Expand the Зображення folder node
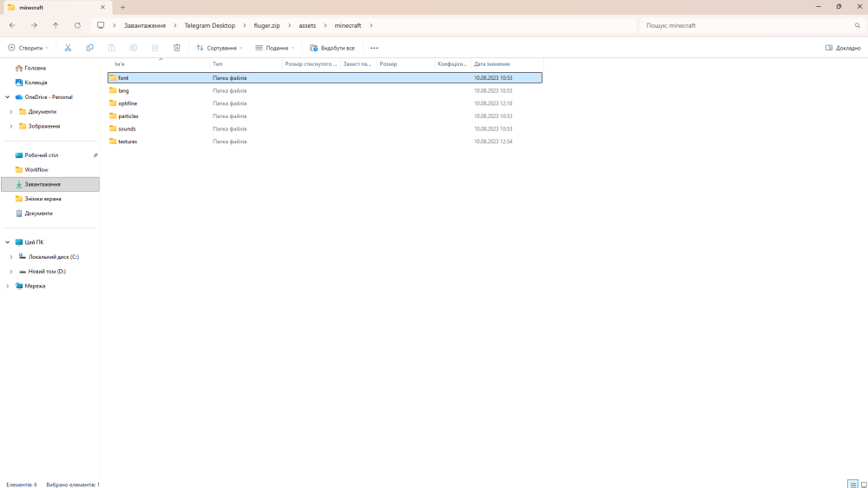Screen dimensions: 868x488 coord(11,126)
